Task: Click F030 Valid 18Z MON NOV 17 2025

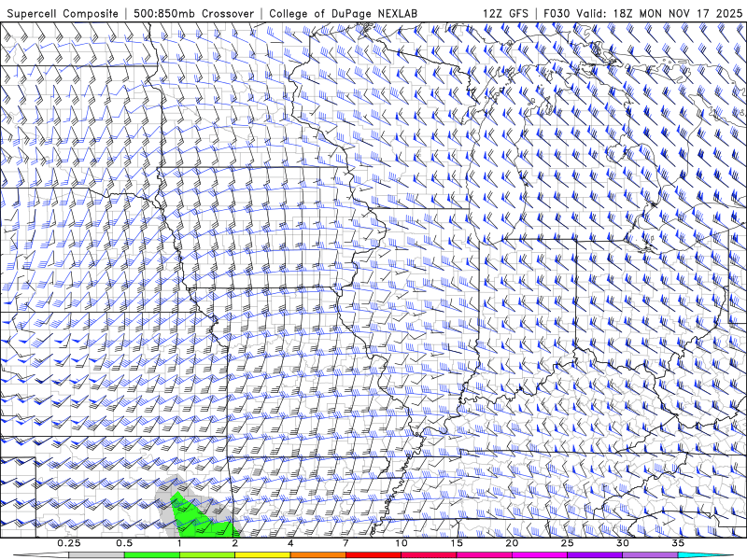Action: click(x=642, y=13)
